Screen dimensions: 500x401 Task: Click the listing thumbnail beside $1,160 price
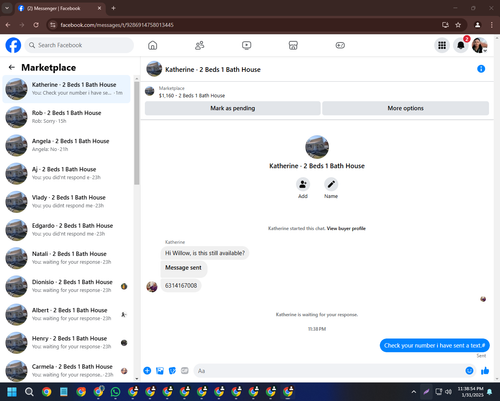[x=150, y=91]
